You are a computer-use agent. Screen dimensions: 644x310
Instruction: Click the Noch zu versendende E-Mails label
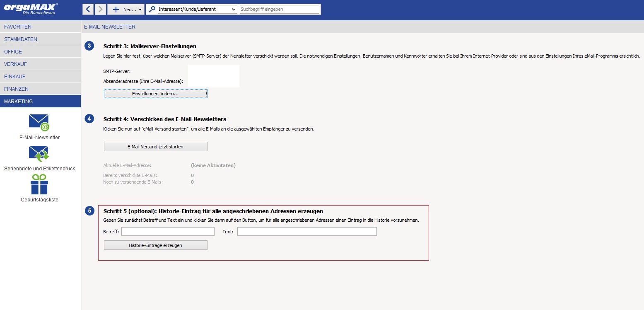point(133,182)
